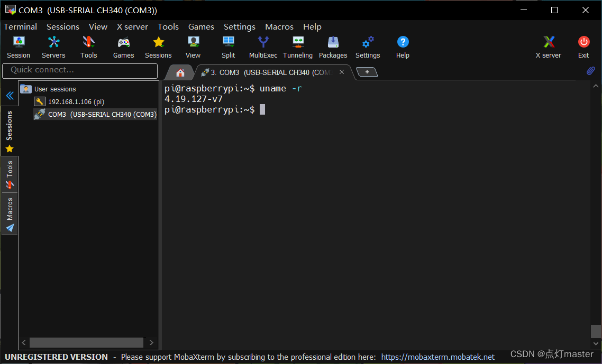Select the Tools vertical side tab
The width and height of the screenshot is (602, 364).
(x=10, y=174)
